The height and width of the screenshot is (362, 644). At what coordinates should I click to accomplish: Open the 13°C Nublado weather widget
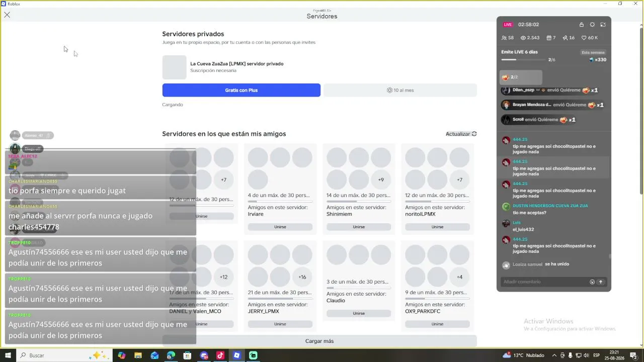[523, 355]
